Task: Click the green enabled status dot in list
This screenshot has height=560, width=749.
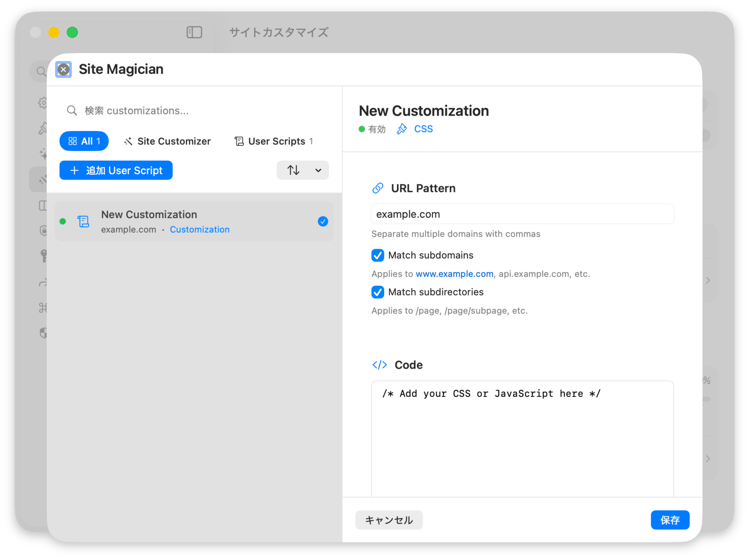Action: [63, 221]
